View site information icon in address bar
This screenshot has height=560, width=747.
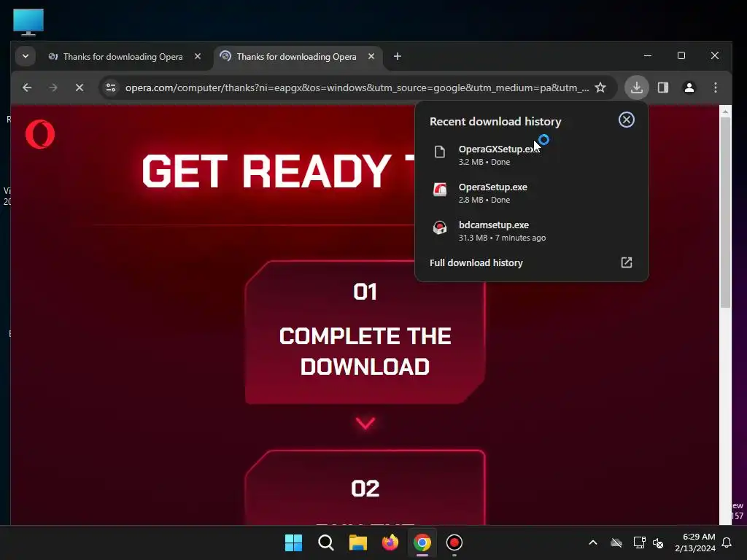click(x=111, y=87)
